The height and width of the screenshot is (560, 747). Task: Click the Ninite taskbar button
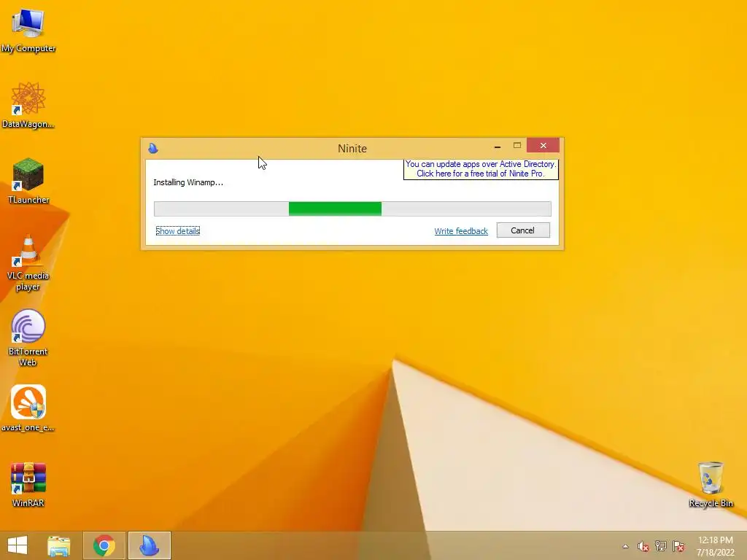point(149,545)
